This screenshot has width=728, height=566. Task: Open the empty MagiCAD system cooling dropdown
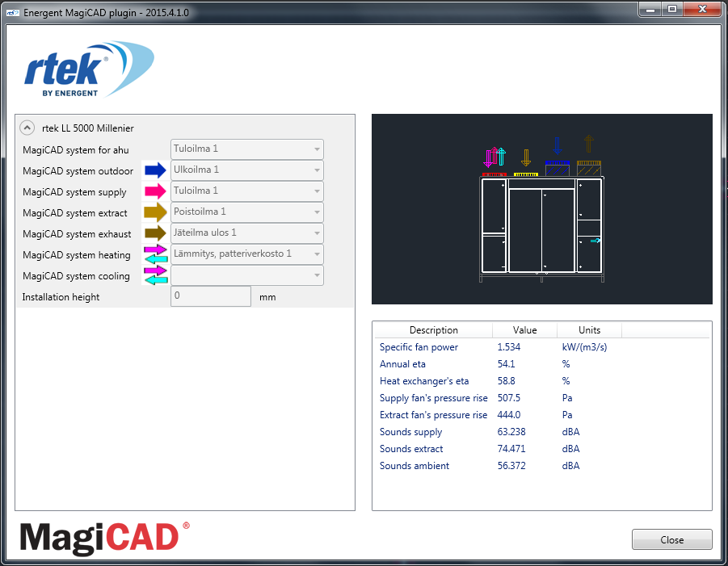click(x=247, y=275)
